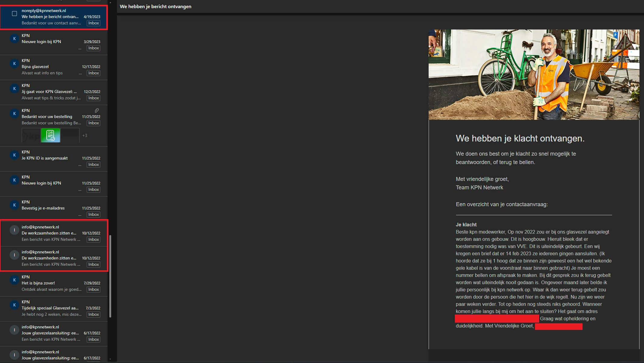Click the KPN logo attachment thumbnail
Screen dimensions: 644x363
(31, 135)
